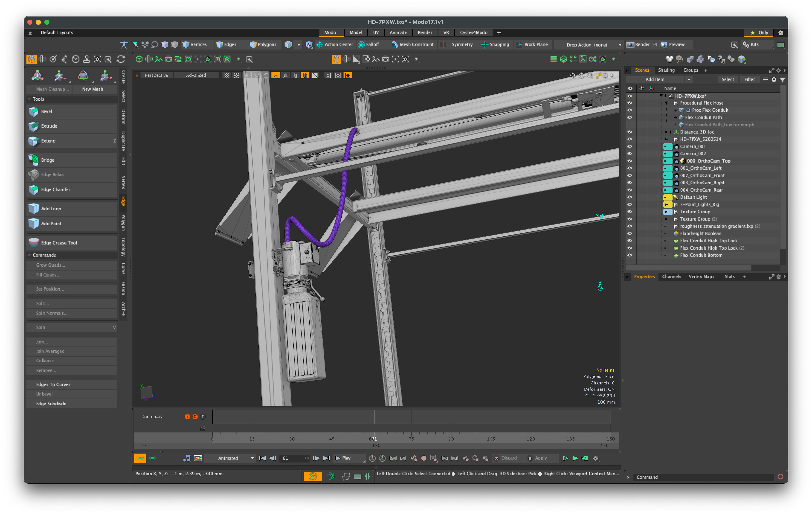Click the Action Center icon
The width and height of the screenshot is (812, 515).
(320, 45)
